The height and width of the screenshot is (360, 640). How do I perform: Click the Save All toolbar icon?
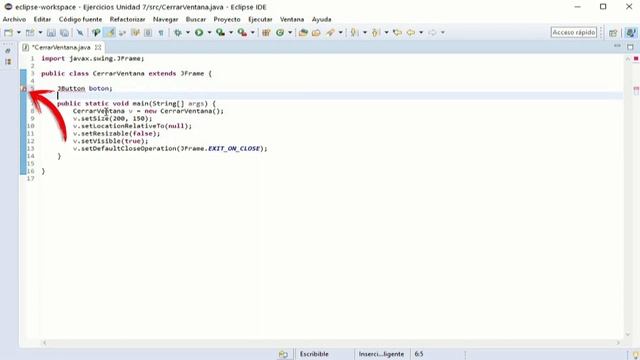click(x=64, y=33)
